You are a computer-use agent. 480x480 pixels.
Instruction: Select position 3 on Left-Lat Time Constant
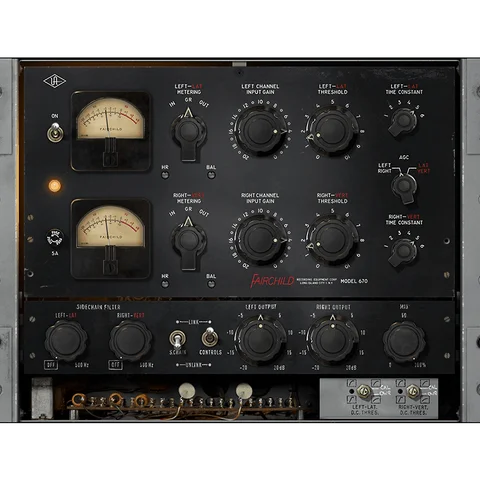click(399, 102)
